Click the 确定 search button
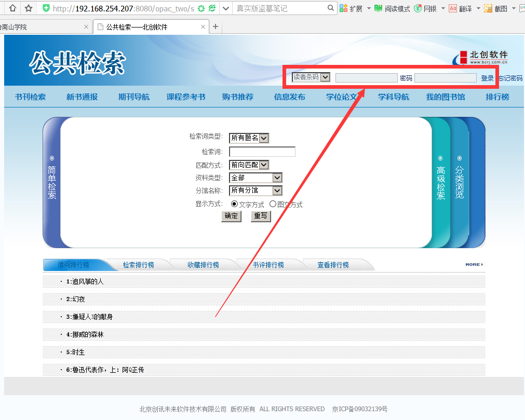The height and width of the screenshot is (420, 525). pyautogui.click(x=231, y=216)
